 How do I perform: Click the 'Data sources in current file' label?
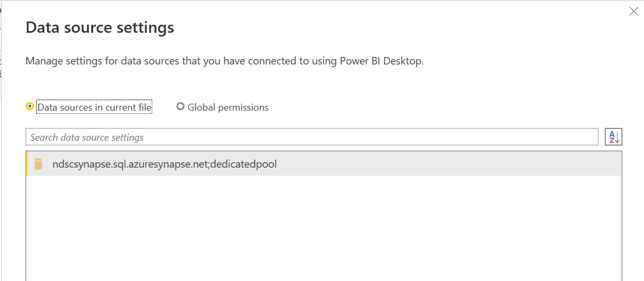[x=95, y=107]
